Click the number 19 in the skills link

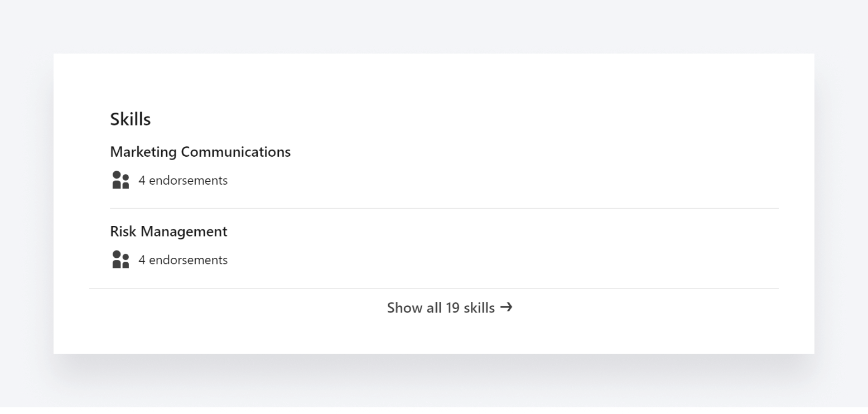(452, 308)
